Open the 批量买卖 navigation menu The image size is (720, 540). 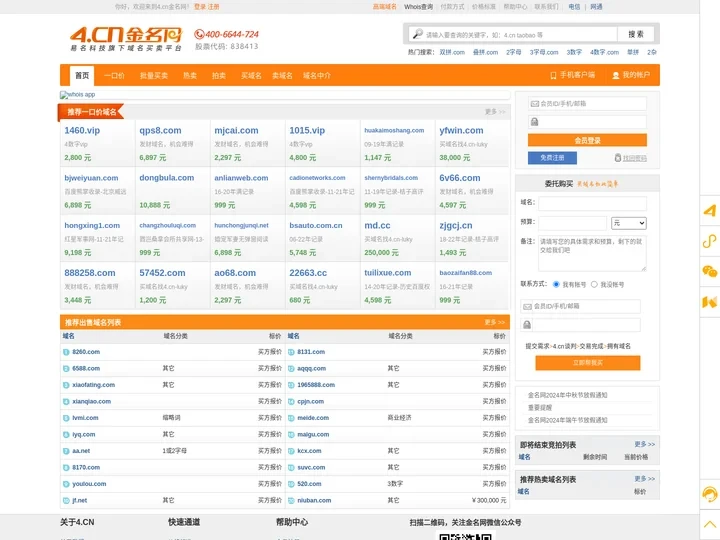pyautogui.click(x=154, y=75)
